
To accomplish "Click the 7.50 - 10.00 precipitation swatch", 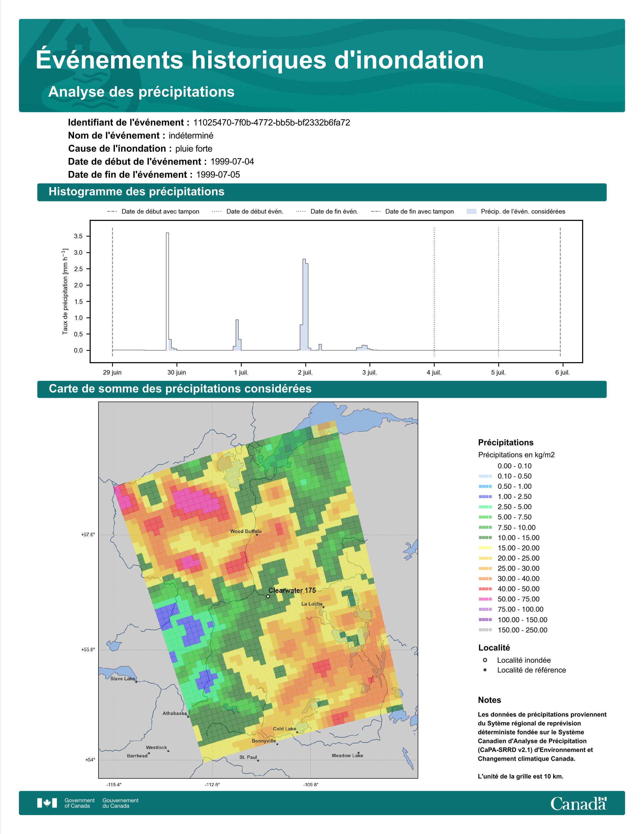I will (485, 527).
